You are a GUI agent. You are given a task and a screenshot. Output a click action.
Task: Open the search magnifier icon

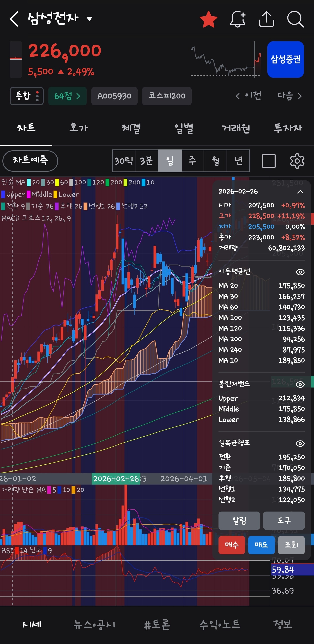295,19
